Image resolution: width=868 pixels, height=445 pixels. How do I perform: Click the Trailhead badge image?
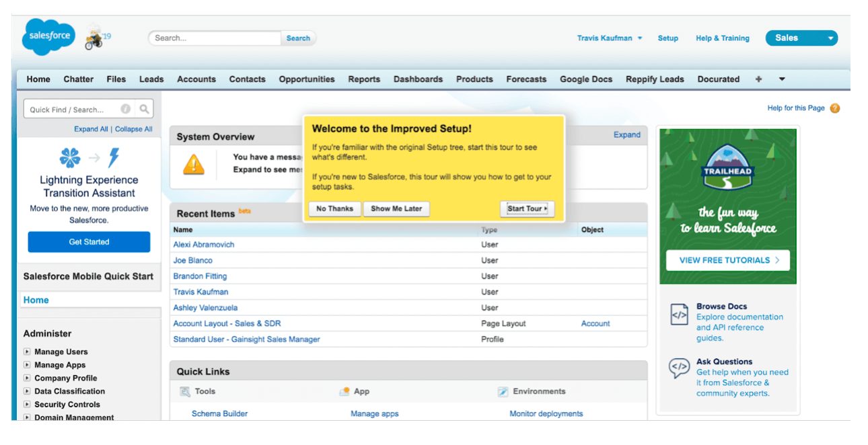[x=727, y=167]
